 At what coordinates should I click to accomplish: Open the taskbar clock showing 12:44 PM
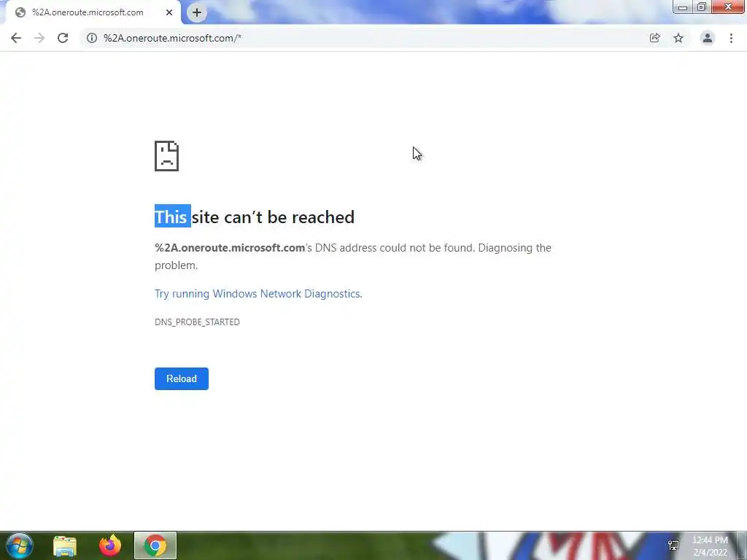(711, 546)
